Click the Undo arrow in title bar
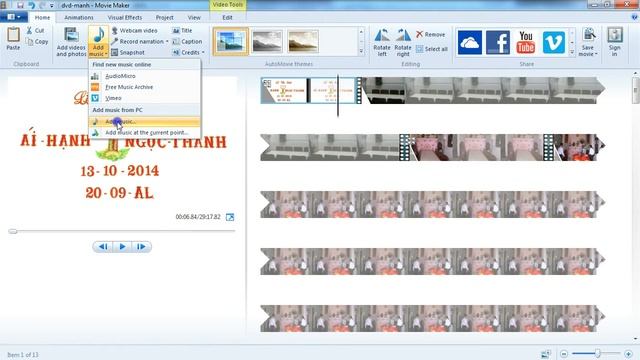This screenshot has width=640, height=360. point(31,5)
